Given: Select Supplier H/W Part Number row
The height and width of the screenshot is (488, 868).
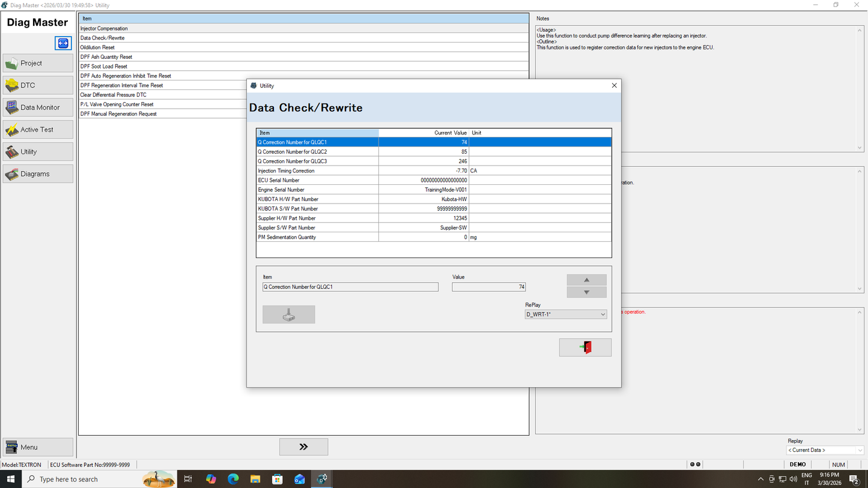Looking at the screenshot, I should click(434, 218).
